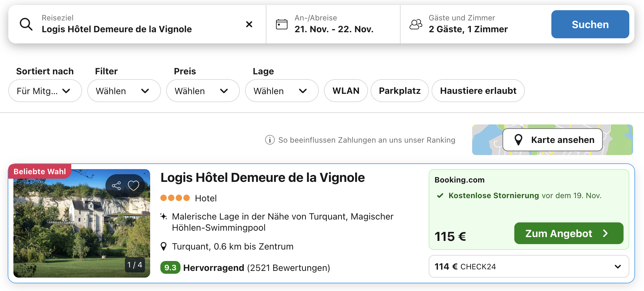Save the hotel via the heart icon
Image resolution: width=644 pixels, height=291 pixels.
134,185
